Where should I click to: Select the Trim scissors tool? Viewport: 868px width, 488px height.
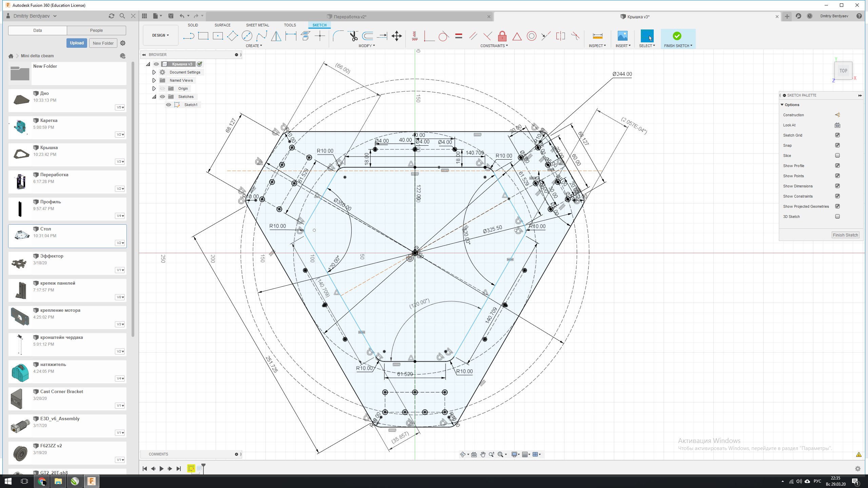[x=353, y=36]
